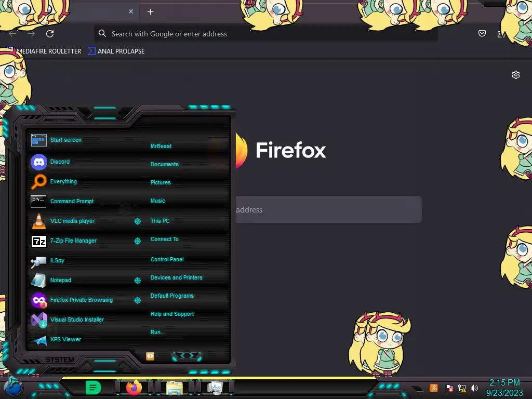This screenshot has height=399, width=532.
Task: Open ILSpy from start menu
Action: click(x=47, y=261)
